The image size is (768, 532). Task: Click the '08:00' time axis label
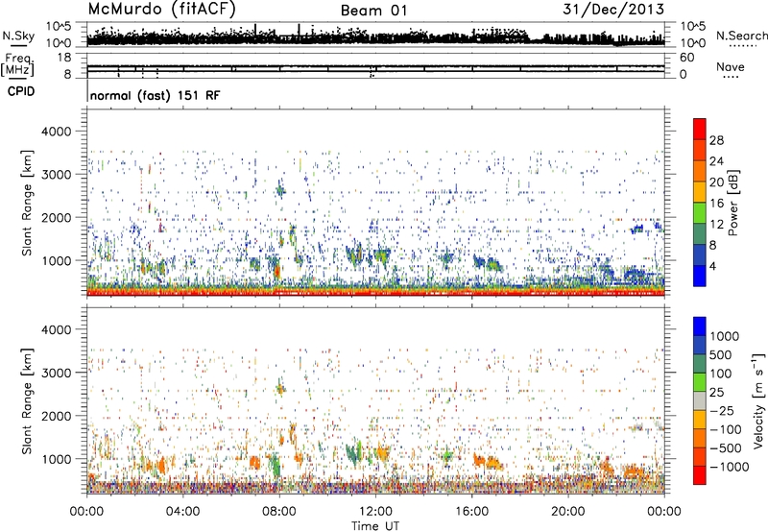279,512
